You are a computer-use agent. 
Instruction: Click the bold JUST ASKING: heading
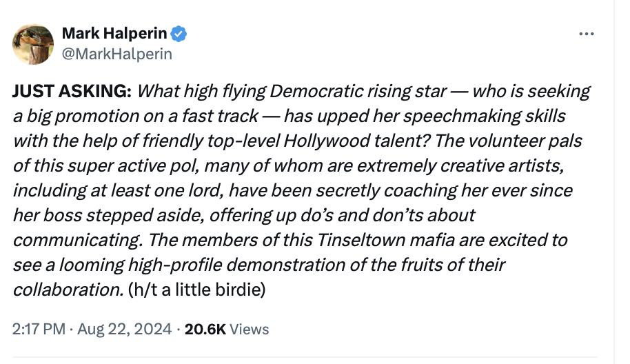click(x=73, y=91)
